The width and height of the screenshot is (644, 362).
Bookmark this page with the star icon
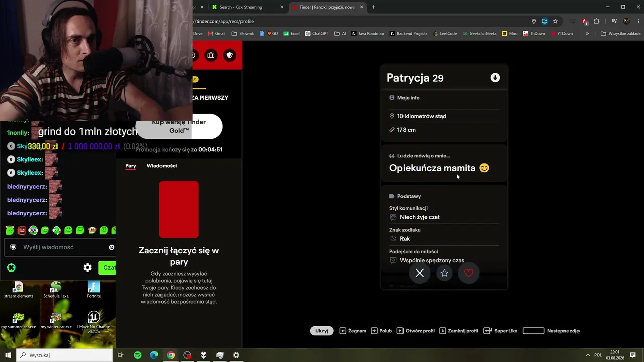(555, 21)
